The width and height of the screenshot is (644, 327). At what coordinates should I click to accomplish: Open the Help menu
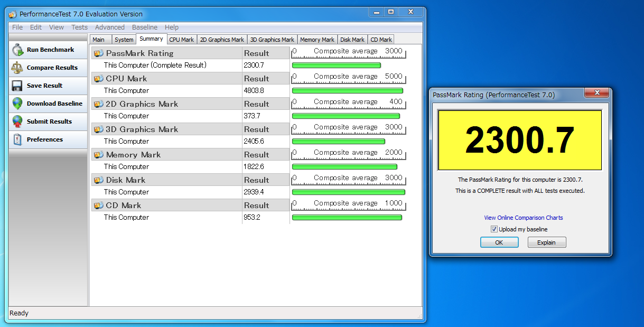coord(172,27)
